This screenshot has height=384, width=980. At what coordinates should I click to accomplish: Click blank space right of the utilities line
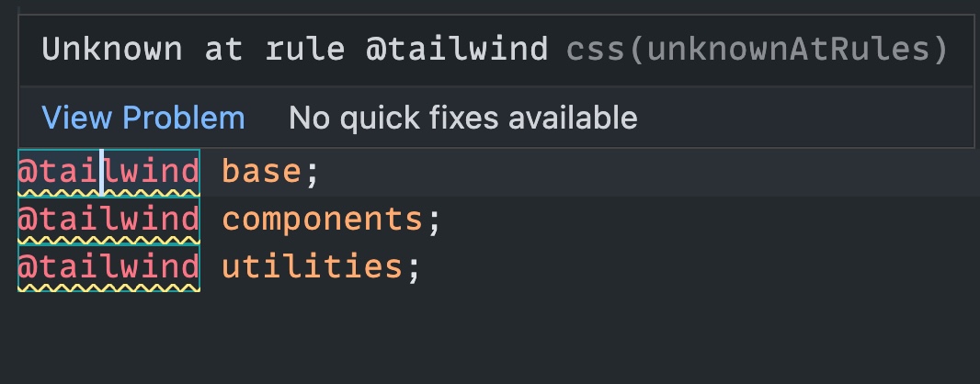(689, 267)
